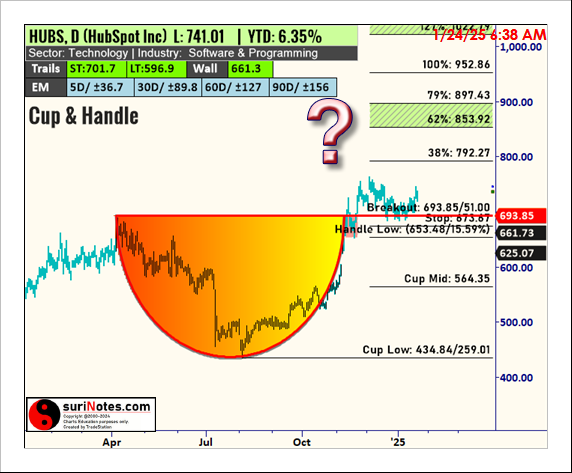This screenshot has width=572, height=473.
Task: Click the '25 date axis label
Action: [398, 442]
